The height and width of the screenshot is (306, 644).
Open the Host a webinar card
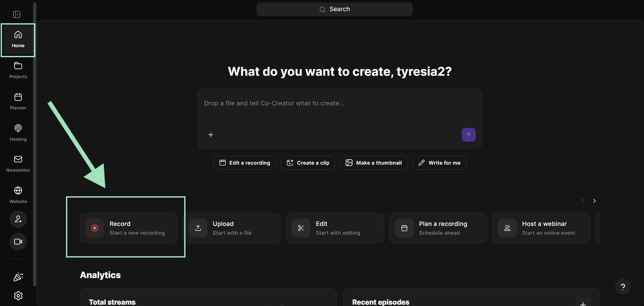tap(541, 228)
